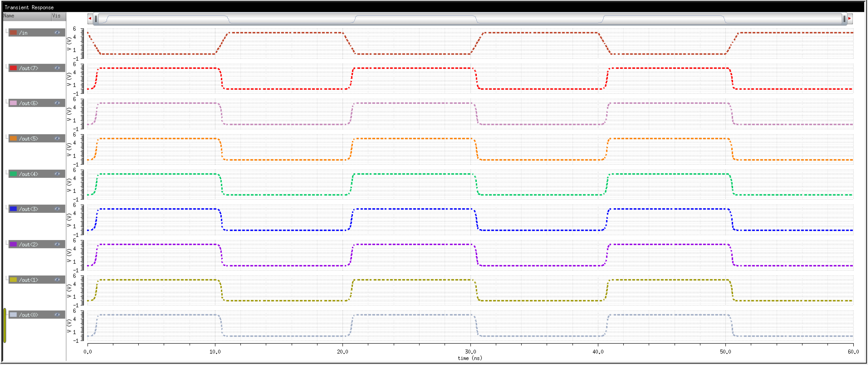Click the /out<6> pink color swatch
Viewport: 868px width, 365px height.
[13, 103]
